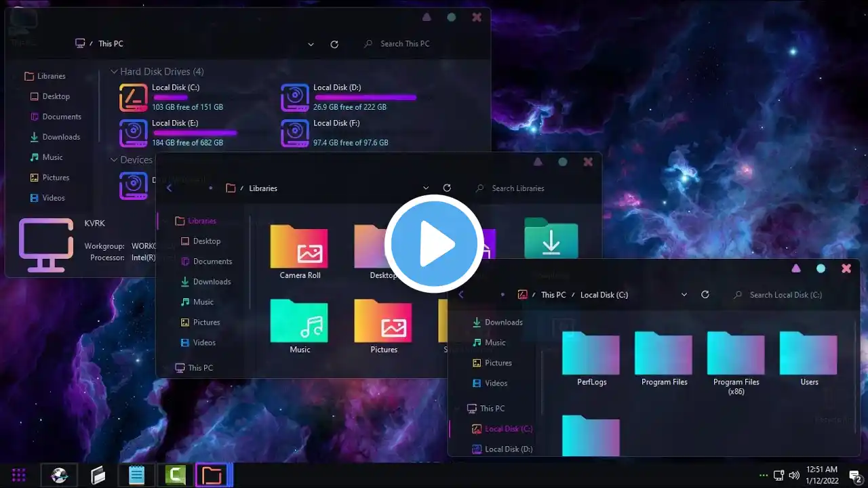Click This PC breadcrumb in This PC address bar
This screenshot has width=868, height=488.
pos(111,43)
